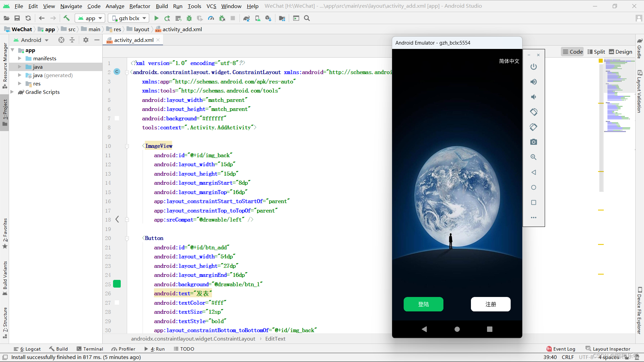Open Search Everywhere magnifier in the toolbar
Screen dimensions: 644x362
pyautogui.click(x=307, y=18)
